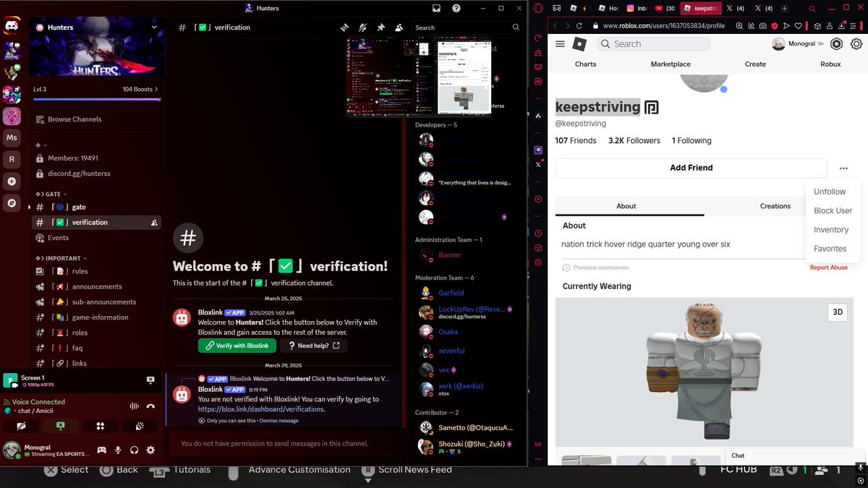Mute the Discord microphone
This screenshot has height=488, width=868.
click(x=118, y=450)
